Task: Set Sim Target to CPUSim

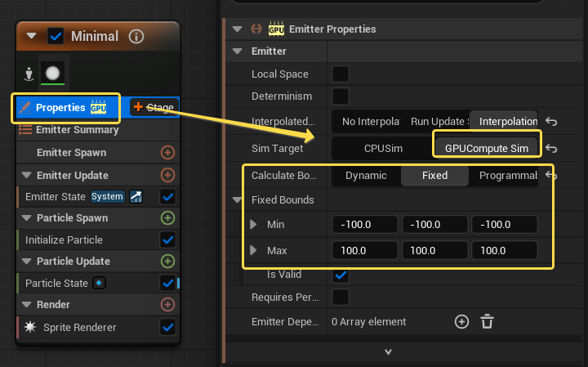Action: point(383,149)
